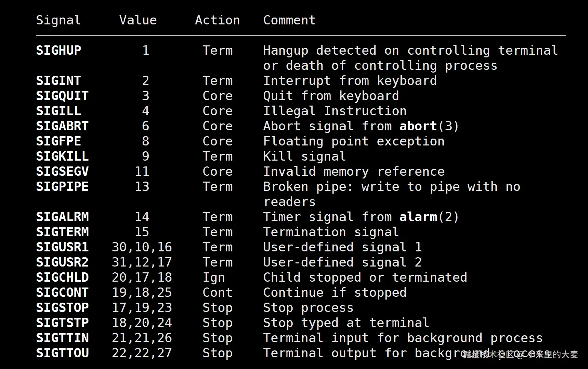Image resolution: width=588 pixels, height=369 pixels.
Task: Click the SIGQUIT signal name
Action: [62, 96]
